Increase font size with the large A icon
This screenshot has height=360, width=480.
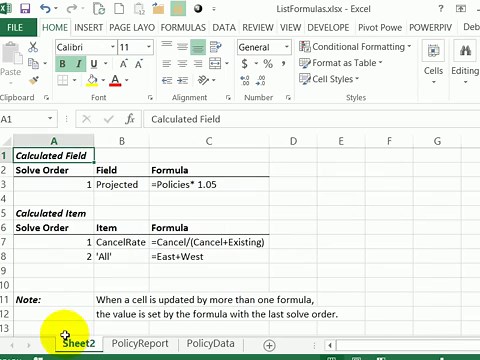click(124, 63)
